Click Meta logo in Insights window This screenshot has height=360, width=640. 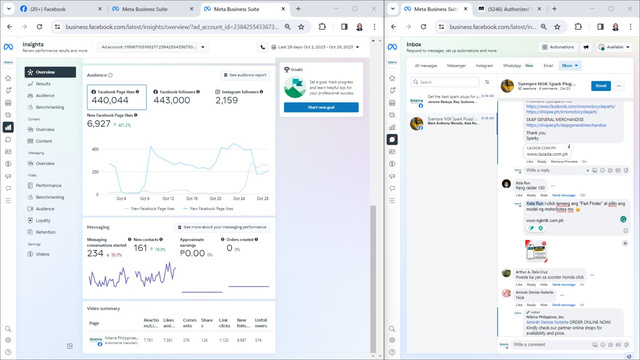click(x=8, y=47)
